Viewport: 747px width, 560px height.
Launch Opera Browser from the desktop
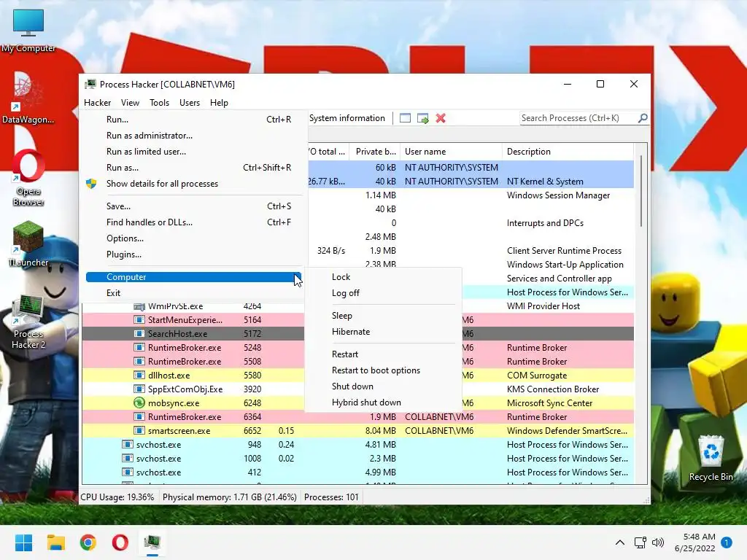pyautogui.click(x=28, y=177)
